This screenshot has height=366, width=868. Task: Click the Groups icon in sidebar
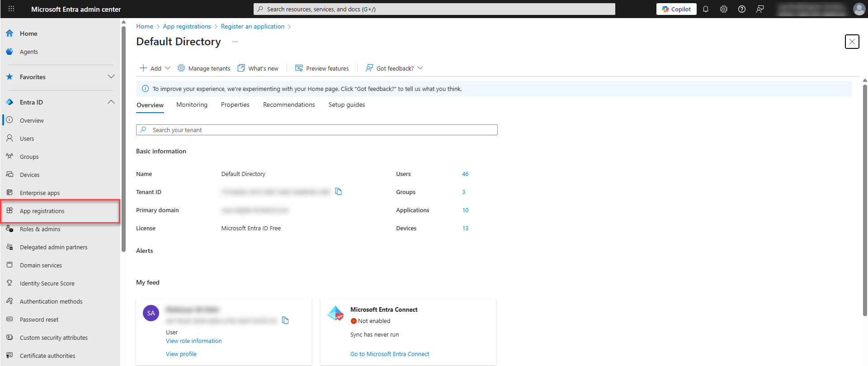tap(9, 156)
